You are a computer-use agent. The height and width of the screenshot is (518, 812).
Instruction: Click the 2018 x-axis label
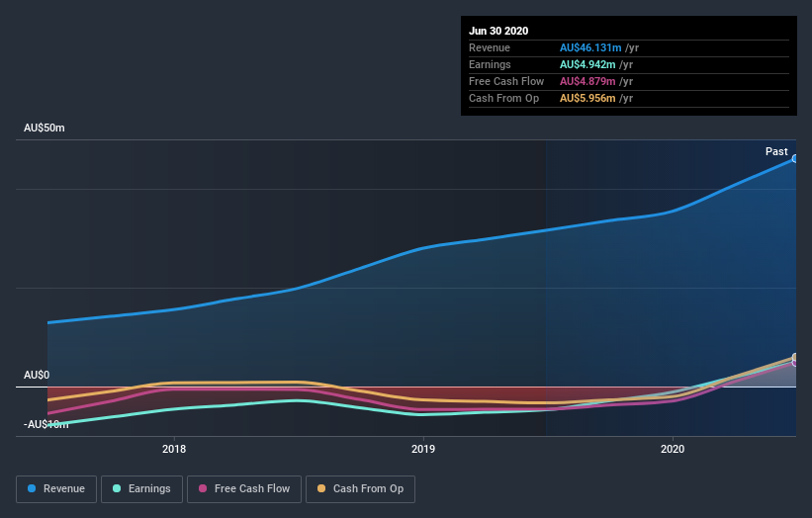pos(174,449)
